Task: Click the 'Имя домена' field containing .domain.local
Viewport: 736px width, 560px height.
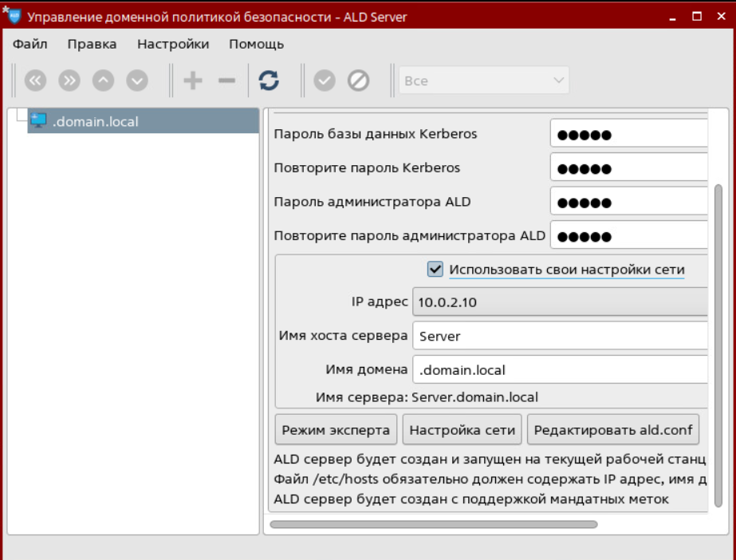Action: pos(560,369)
